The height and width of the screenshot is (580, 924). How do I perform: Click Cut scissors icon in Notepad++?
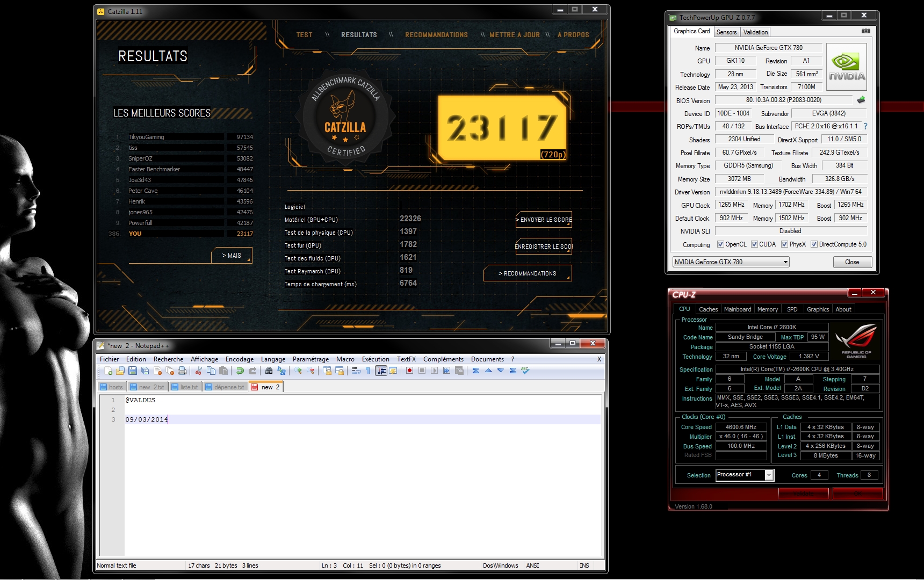198,371
